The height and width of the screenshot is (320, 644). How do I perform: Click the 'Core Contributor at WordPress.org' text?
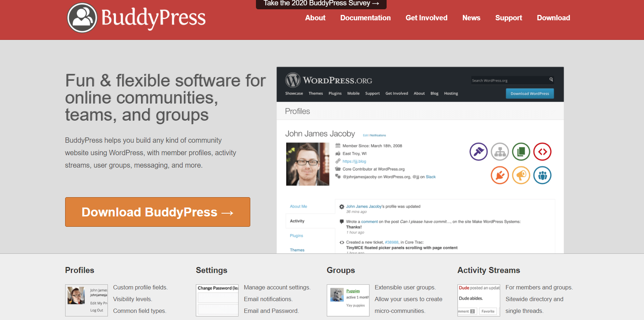coord(373,169)
